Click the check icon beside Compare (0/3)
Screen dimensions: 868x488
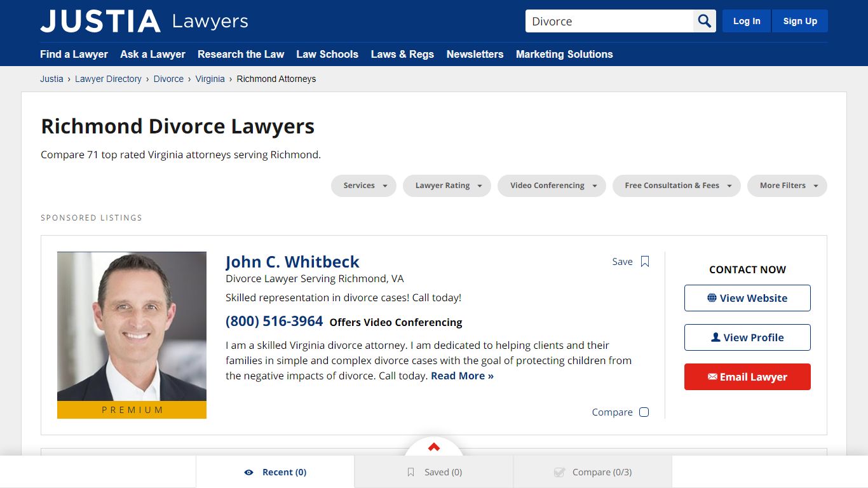[x=559, y=472]
